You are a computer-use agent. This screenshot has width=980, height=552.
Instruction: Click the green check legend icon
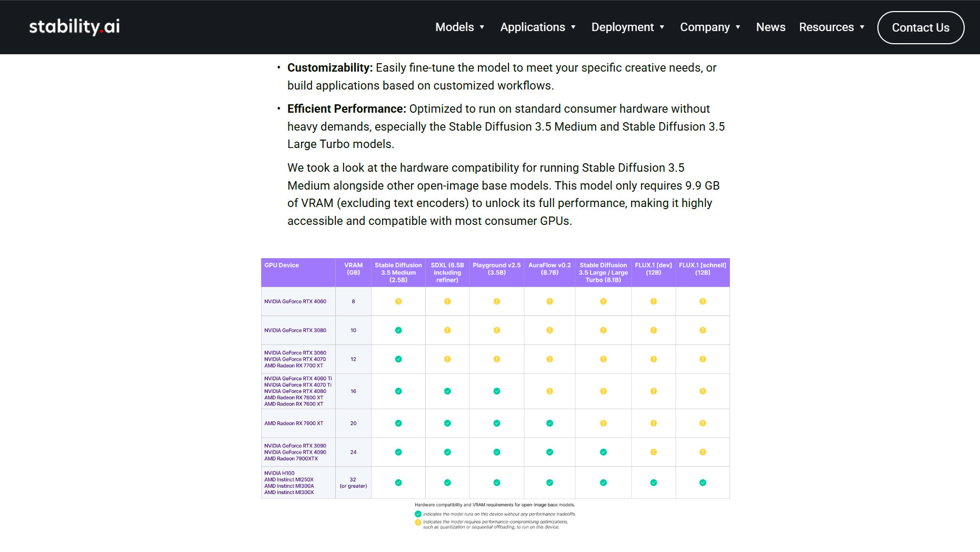click(418, 514)
